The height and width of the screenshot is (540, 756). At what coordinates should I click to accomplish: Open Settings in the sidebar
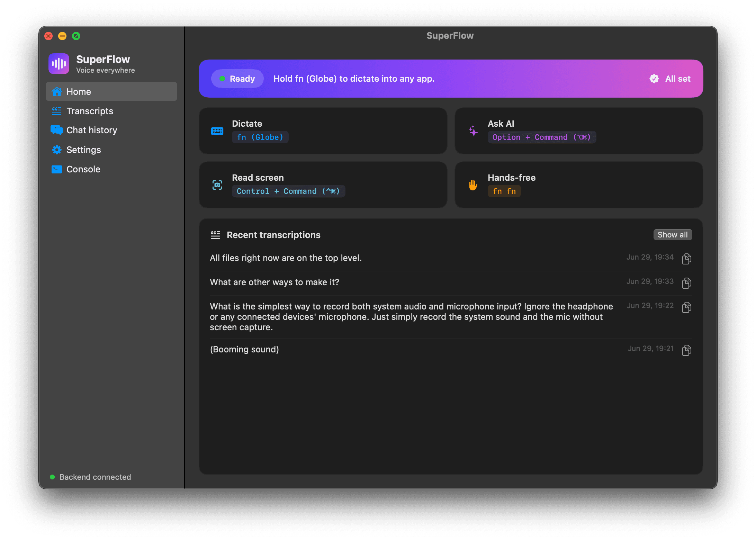coord(111,150)
